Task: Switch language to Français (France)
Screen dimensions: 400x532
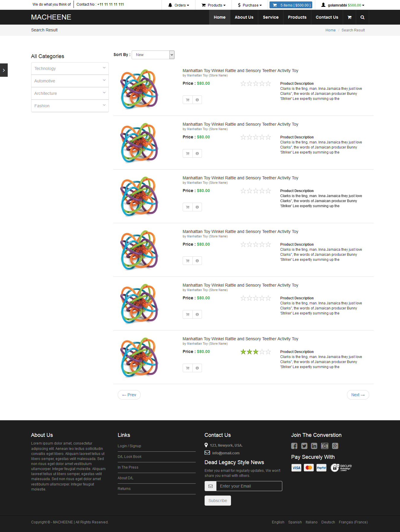Action: [353, 522]
